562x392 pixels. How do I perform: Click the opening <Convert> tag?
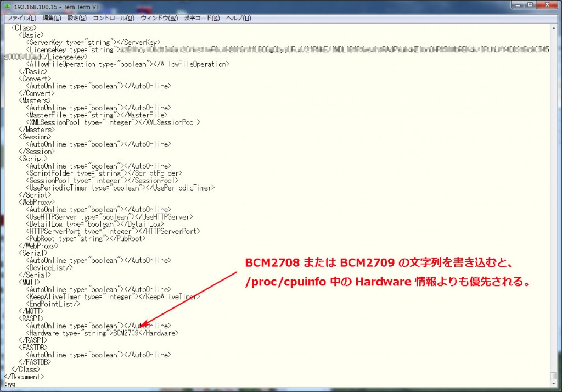click(x=35, y=79)
